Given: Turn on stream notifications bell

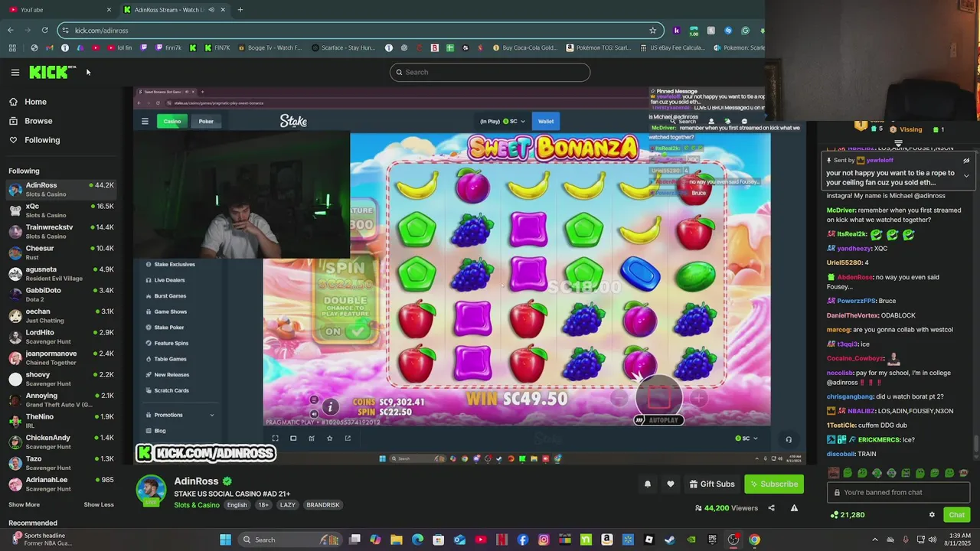Looking at the screenshot, I should click(648, 484).
